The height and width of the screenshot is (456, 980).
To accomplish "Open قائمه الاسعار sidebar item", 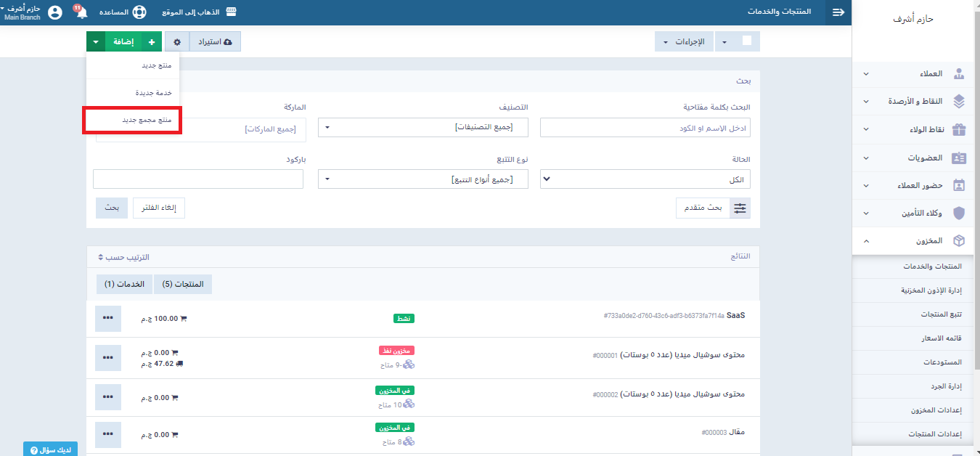I will [912, 338].
